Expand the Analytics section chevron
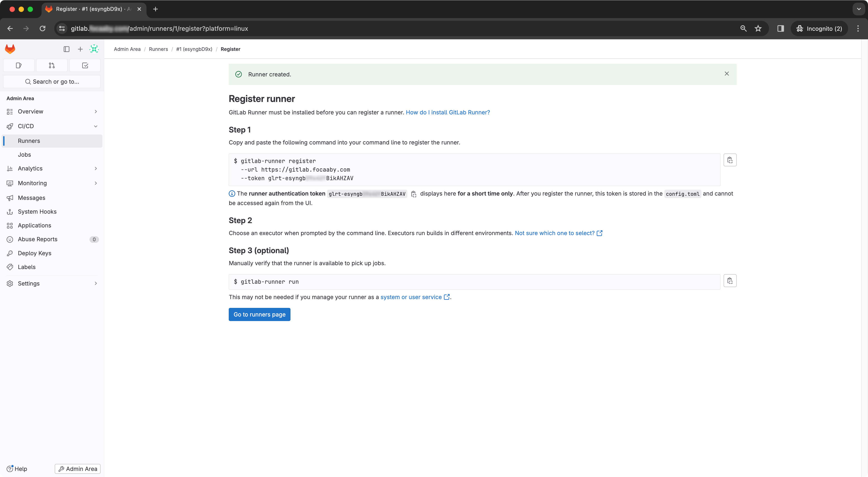The height and width of the screenshot is (477, 868). [96, 169]
